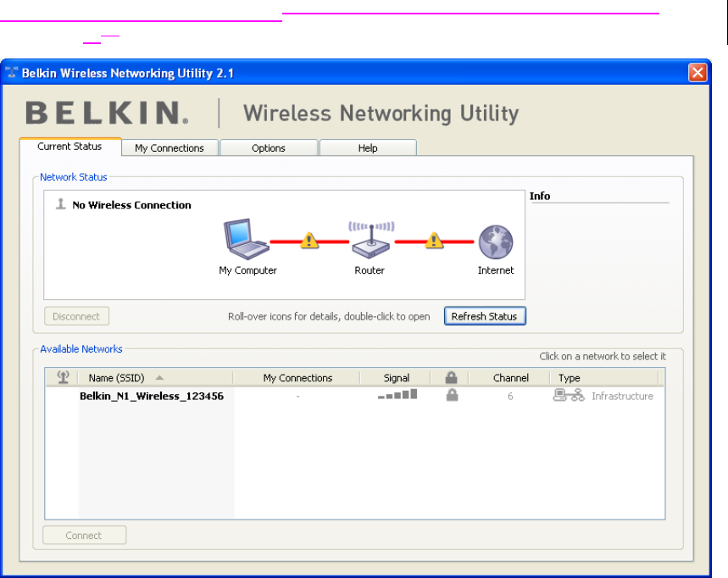Viewport: 728px width, 578px height.
Task: Click the Internet label
Action: [496, 270]
